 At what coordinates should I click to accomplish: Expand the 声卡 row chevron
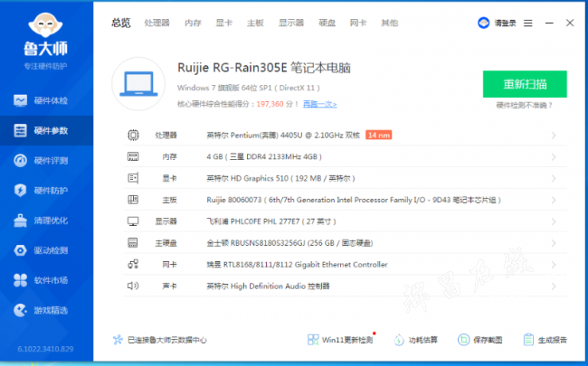click(554, 286)
